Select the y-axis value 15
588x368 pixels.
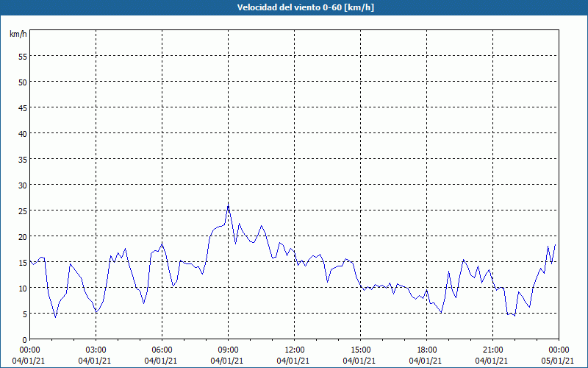(23, 263)
